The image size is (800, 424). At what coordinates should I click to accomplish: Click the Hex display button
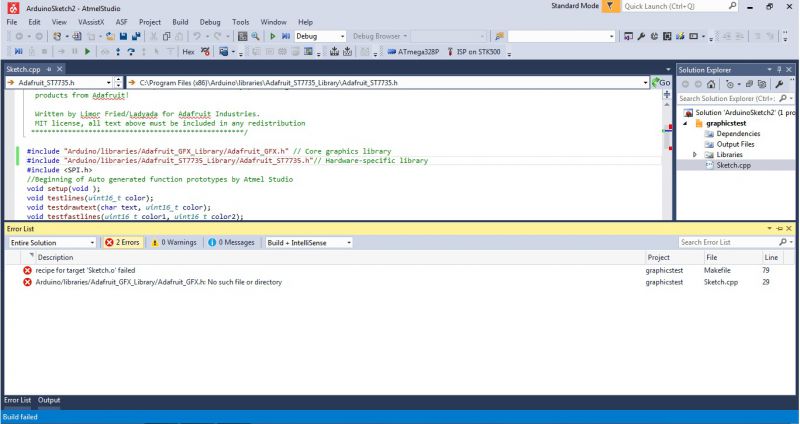(x=188, y=52)
